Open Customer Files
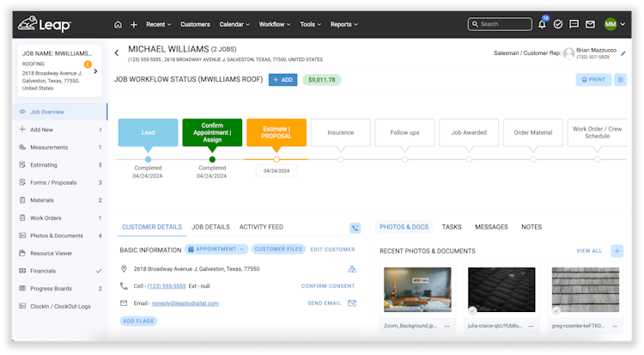The height and width of the screenshot is (355, 644). click(278, 249)
